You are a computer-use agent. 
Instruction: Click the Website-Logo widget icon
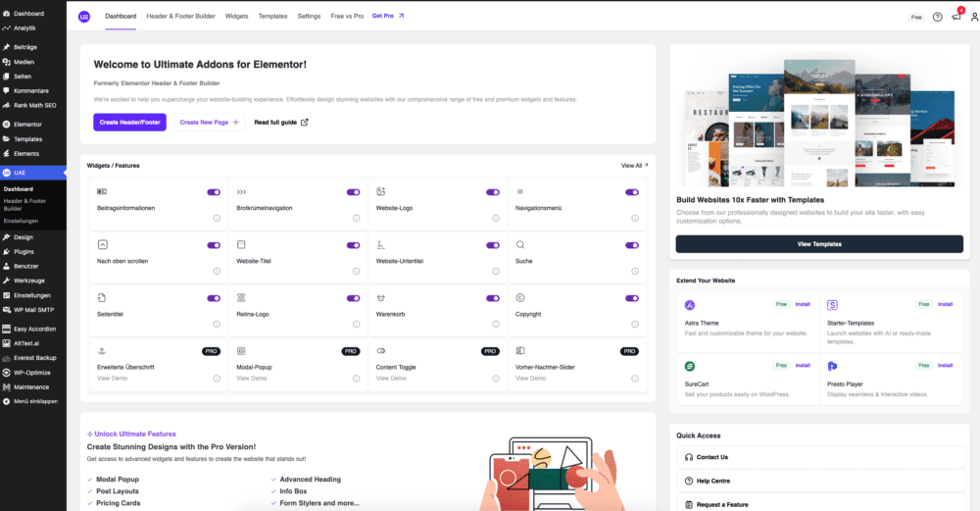(380, 191)
